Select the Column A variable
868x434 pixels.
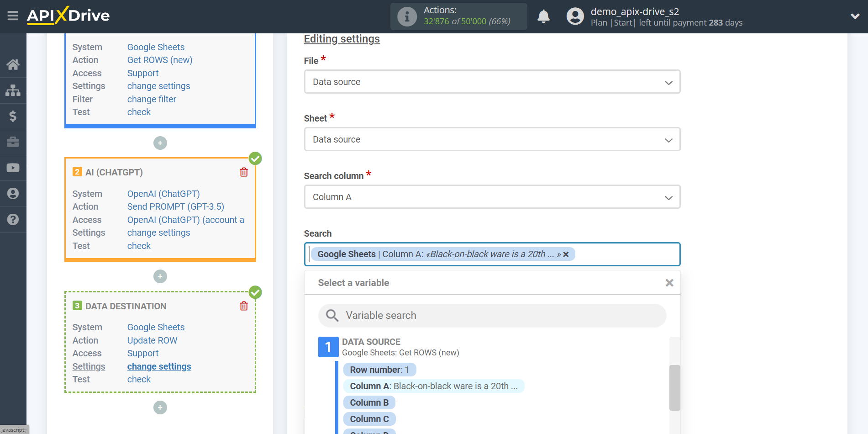(434, 386)
